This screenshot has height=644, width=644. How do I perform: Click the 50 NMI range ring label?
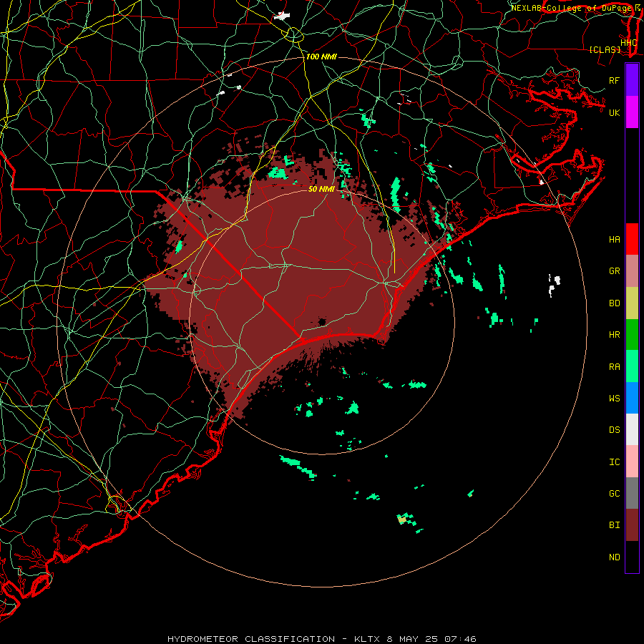(321, 189)
